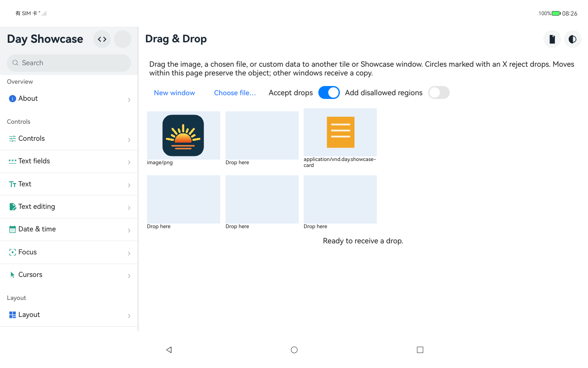Go to the Date & time page

(x=69, y=229)
